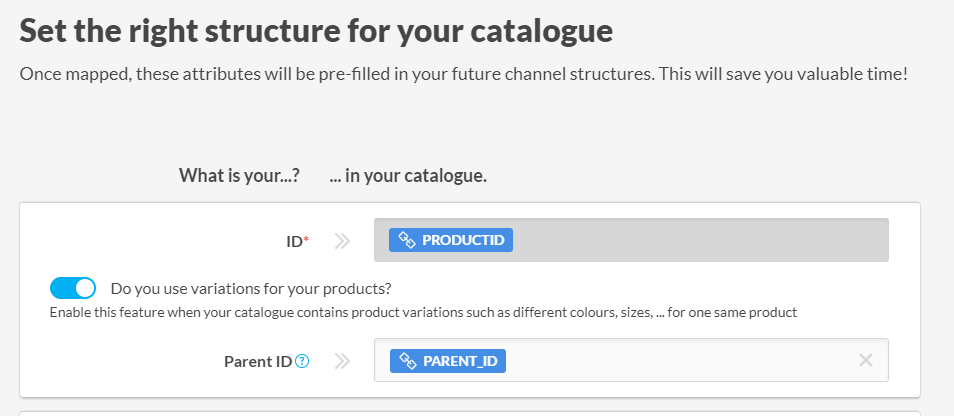Click the "Do you use variations" label
The height and width of the screenshot is (416, 954).
pos(251,289)
